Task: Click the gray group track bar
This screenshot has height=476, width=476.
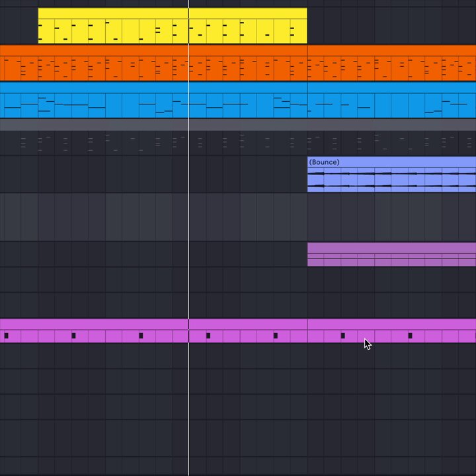Action: click(238, 125)
